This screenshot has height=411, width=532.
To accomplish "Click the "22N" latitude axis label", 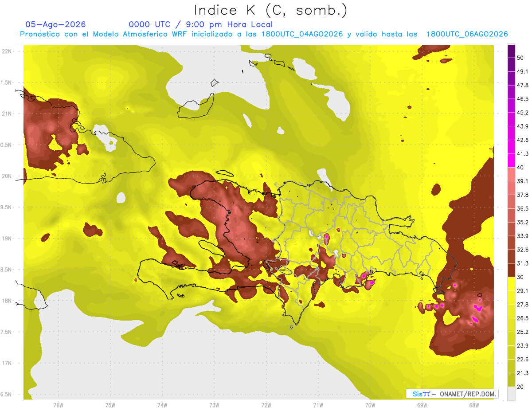I will 7,51.
